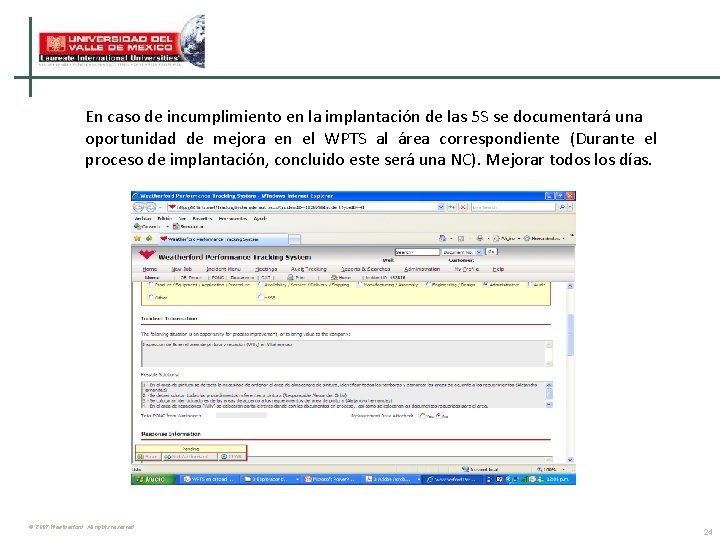
Task: Check the Availability / Service / Delivery checkbox
Action: [x=260, y=284]
